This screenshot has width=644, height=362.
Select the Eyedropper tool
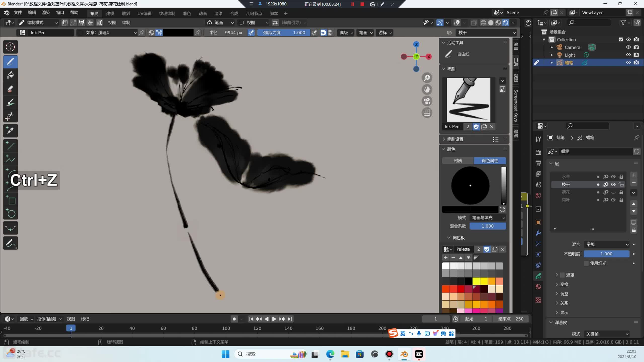10,130
